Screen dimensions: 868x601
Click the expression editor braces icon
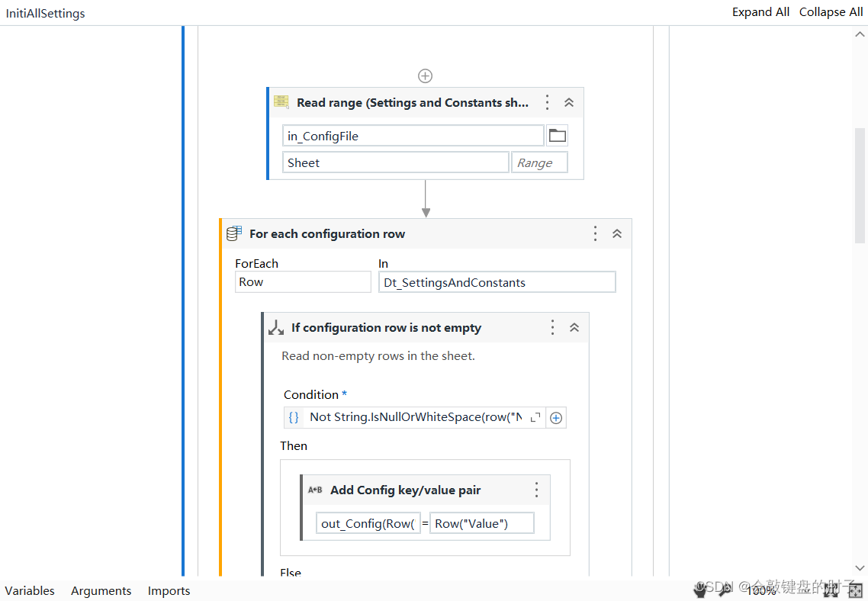point(294,417)
